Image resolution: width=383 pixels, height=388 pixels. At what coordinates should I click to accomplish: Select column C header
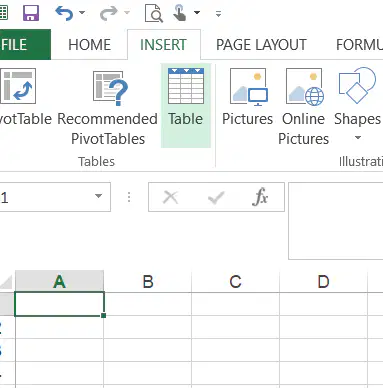236,282
